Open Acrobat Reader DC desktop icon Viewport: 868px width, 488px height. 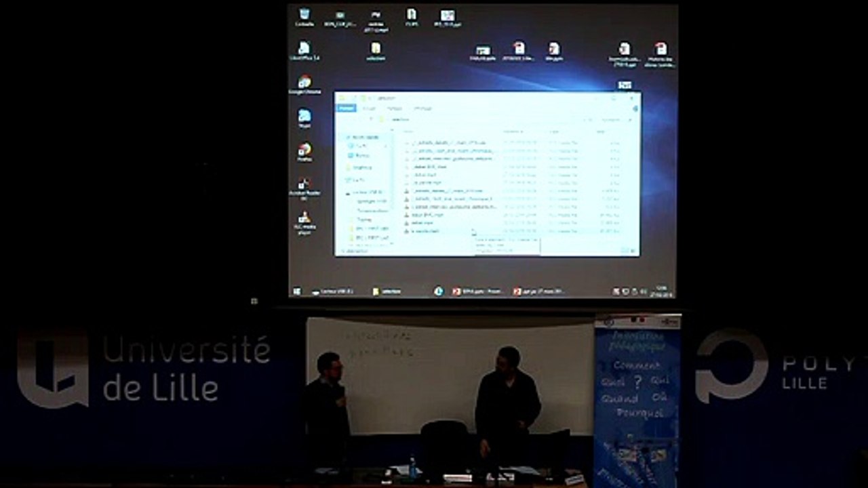[304, 188]
